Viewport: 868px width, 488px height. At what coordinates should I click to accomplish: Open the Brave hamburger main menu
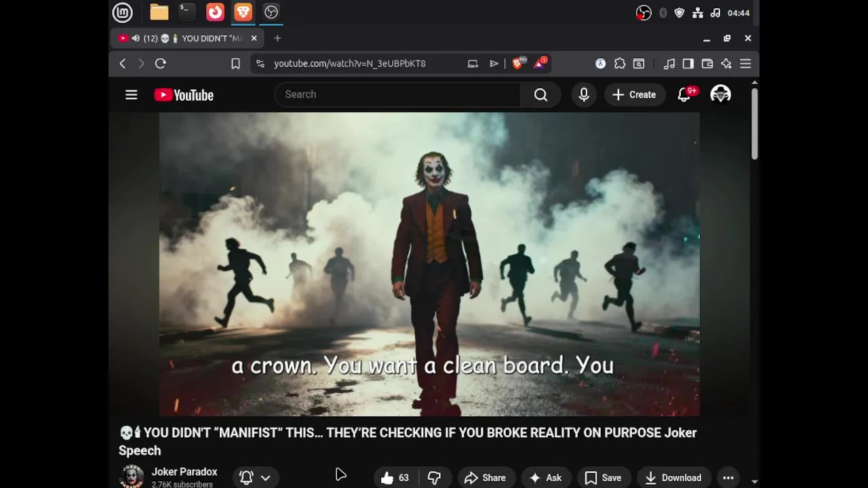(745, 64)
